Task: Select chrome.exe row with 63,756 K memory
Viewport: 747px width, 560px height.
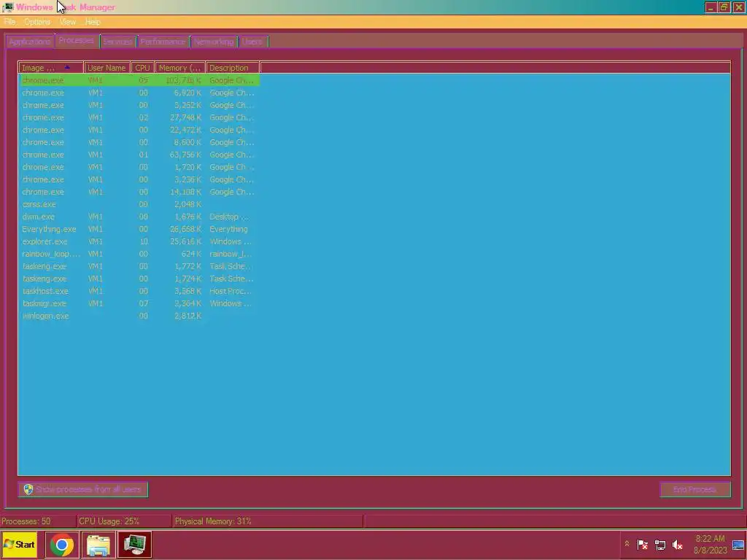Action: pyautogui.click(x=139, y=155)
